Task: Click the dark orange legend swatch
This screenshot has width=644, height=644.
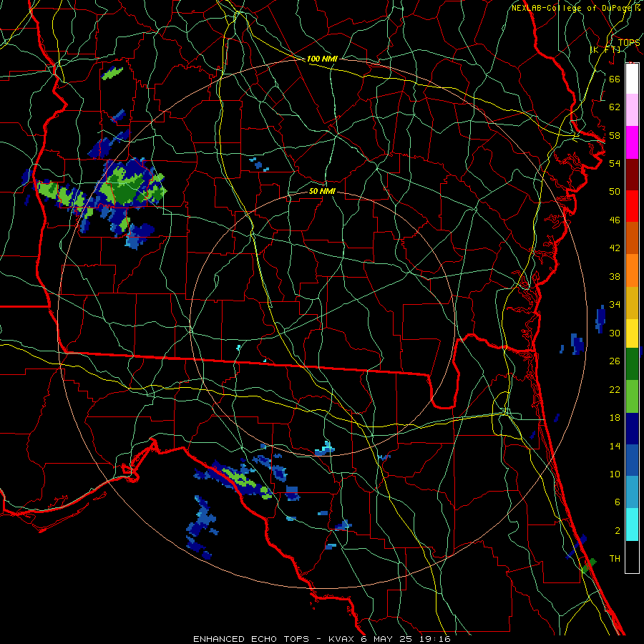Action: (632, 238)
